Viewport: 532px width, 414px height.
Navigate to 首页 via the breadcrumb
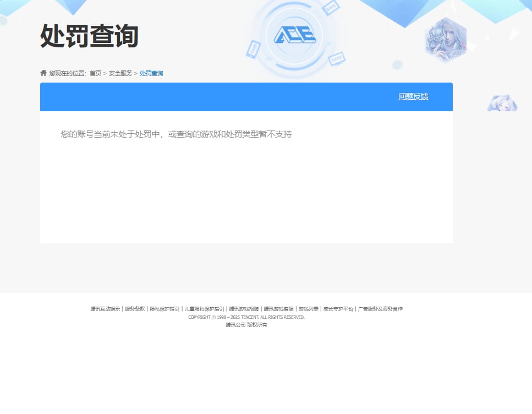point(96,73)
